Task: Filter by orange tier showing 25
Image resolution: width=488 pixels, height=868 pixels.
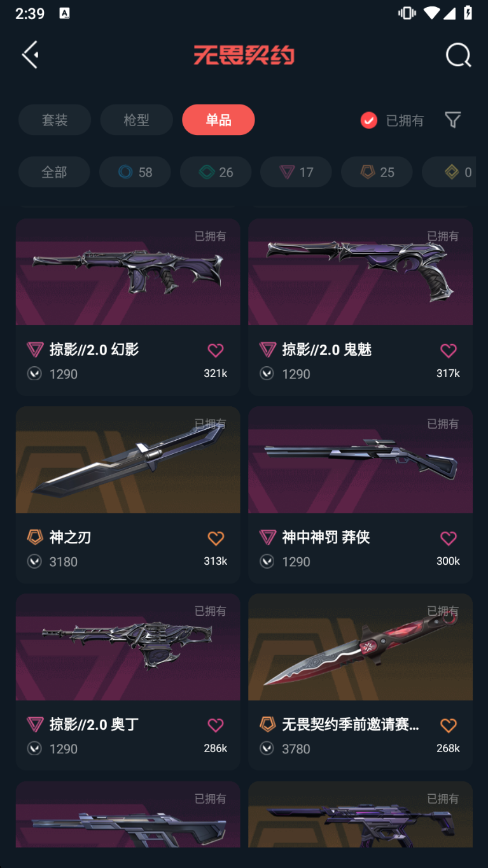Action: (x=377, y=172)
